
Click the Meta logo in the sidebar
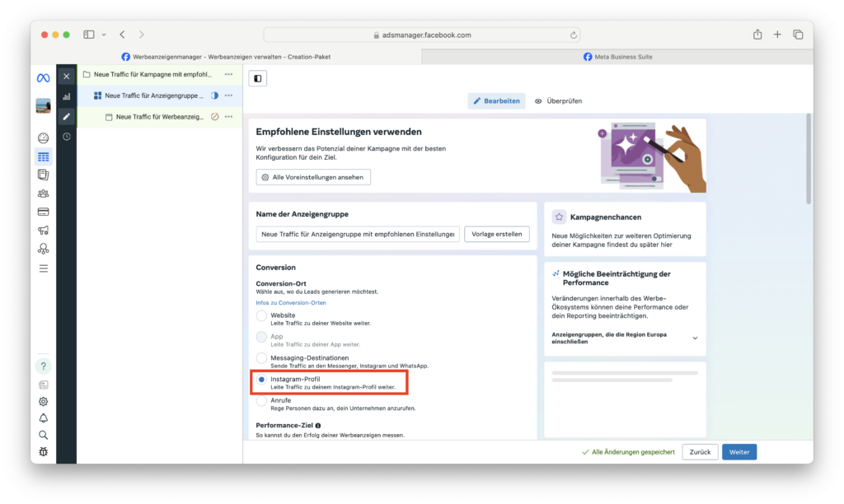tap(43, 78)
